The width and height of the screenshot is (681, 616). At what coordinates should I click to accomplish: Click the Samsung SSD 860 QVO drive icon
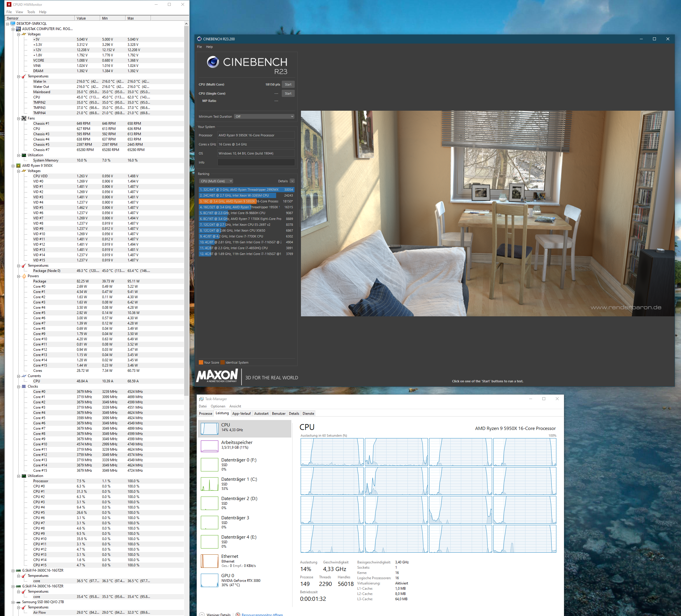(x=19, y=602)
